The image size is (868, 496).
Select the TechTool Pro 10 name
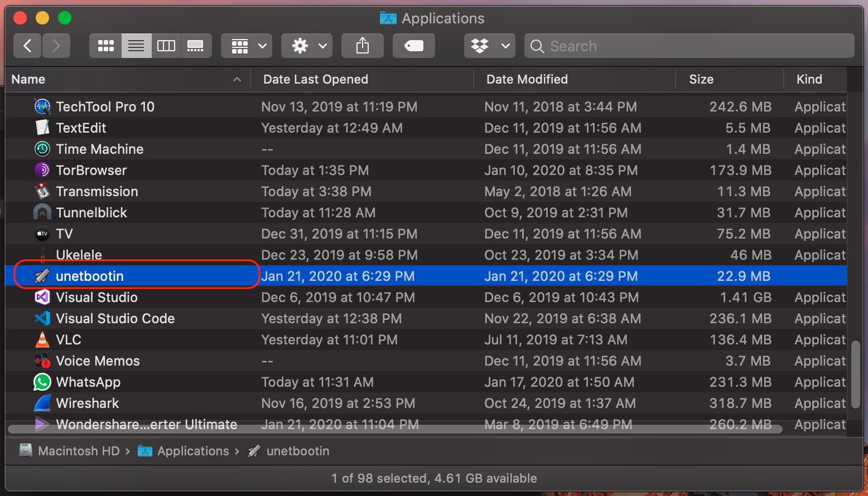[x=105, y=106]
